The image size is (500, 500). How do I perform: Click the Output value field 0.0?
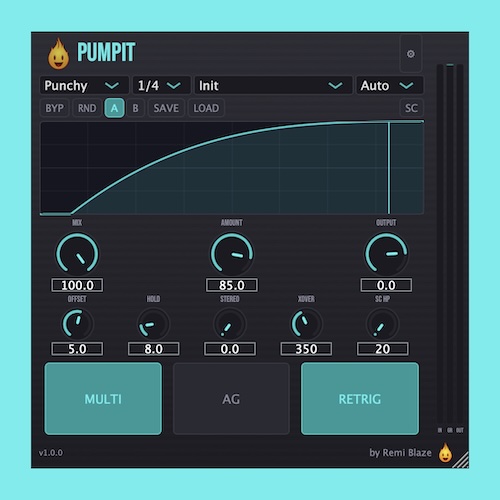tap(386, 285)
